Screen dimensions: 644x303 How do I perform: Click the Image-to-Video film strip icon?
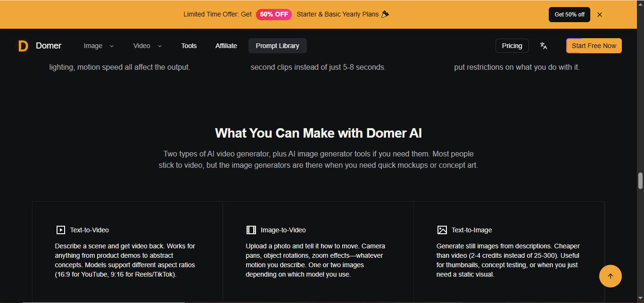[251, 230]
